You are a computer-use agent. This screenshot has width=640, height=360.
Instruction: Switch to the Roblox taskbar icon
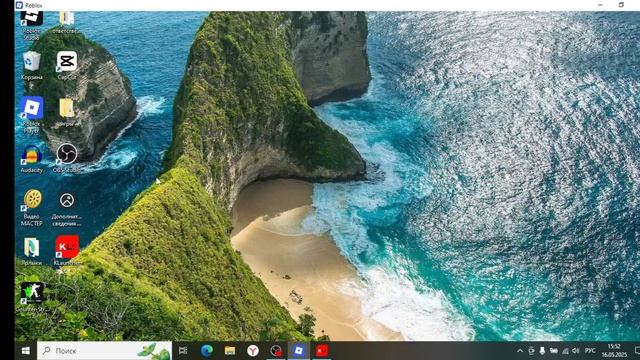pos(299,351)
